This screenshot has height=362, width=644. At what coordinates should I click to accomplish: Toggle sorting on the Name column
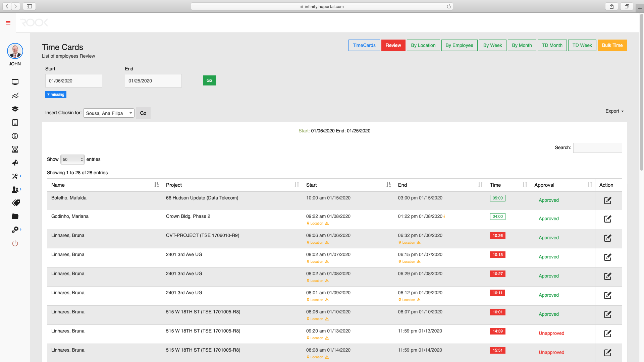(x=157, y=185)
